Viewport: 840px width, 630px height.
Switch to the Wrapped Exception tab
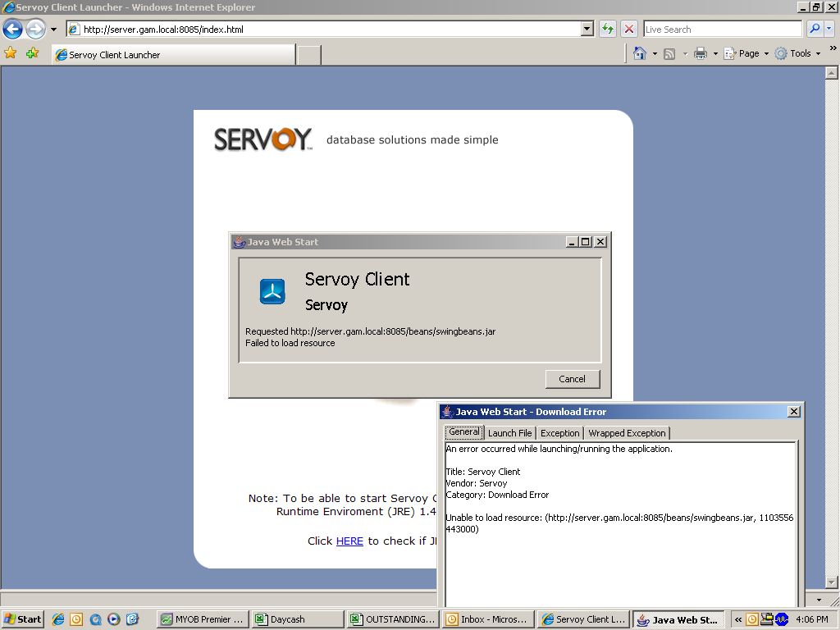pyautogui.click(x=627, y=433)
